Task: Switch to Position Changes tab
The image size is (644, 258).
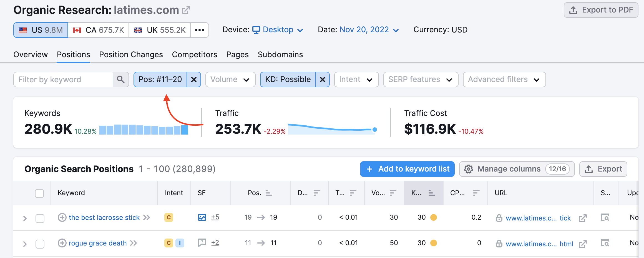Action: click(x=131, y=54)
